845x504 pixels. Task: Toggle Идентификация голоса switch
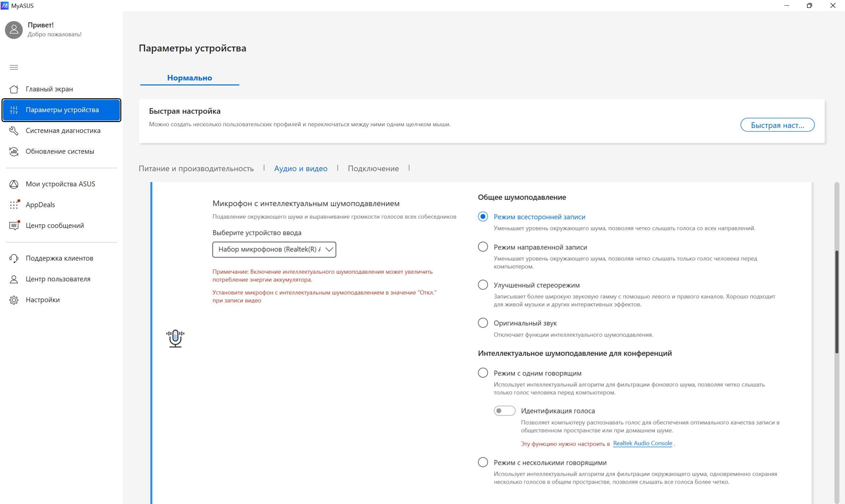coord(505,411)
